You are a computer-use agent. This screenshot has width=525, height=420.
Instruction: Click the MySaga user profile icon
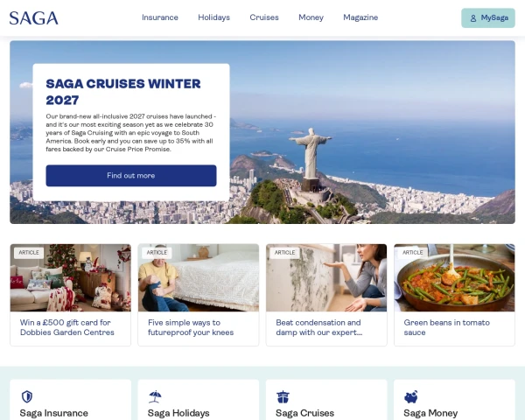[473, 18]
